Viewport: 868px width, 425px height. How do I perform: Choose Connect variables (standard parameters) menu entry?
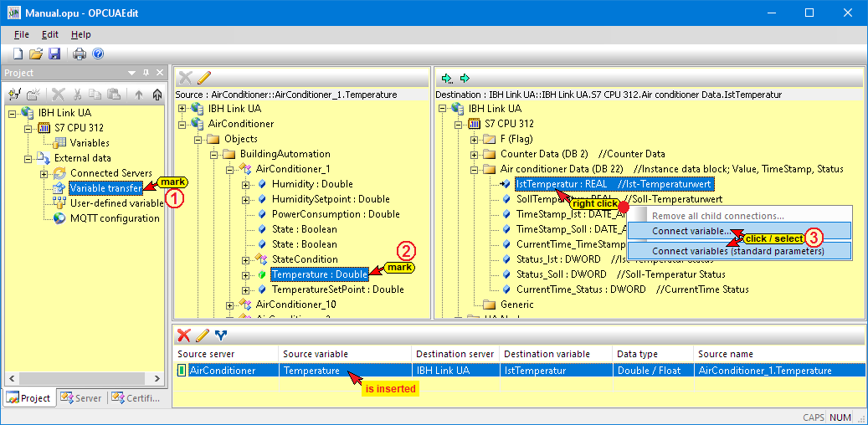pyautogui.click(x=739, y=251)
